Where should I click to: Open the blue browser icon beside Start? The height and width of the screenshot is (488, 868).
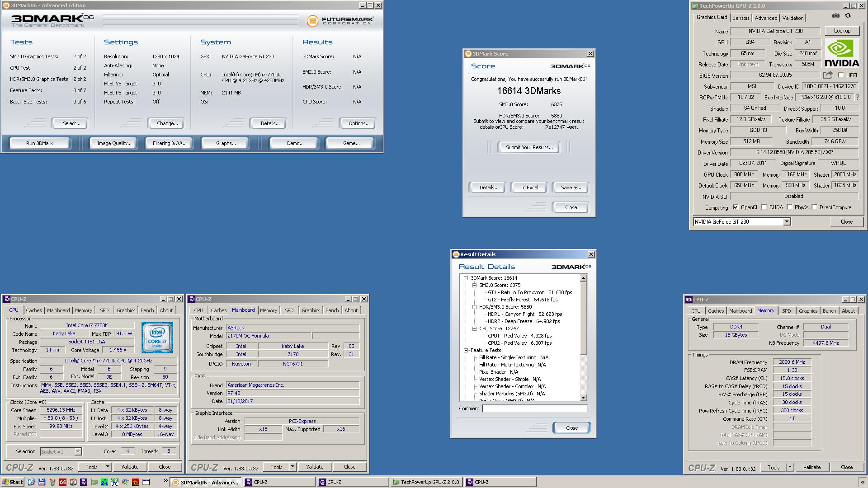31,482
